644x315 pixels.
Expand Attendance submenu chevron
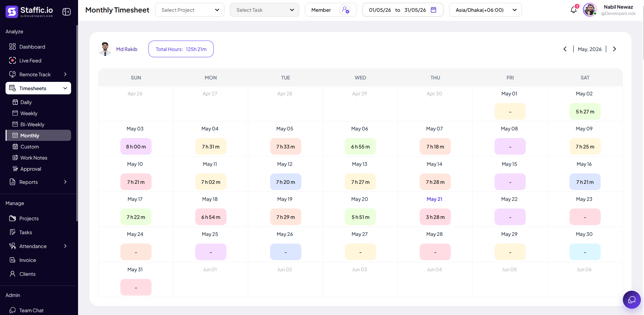tap(65, 246)
